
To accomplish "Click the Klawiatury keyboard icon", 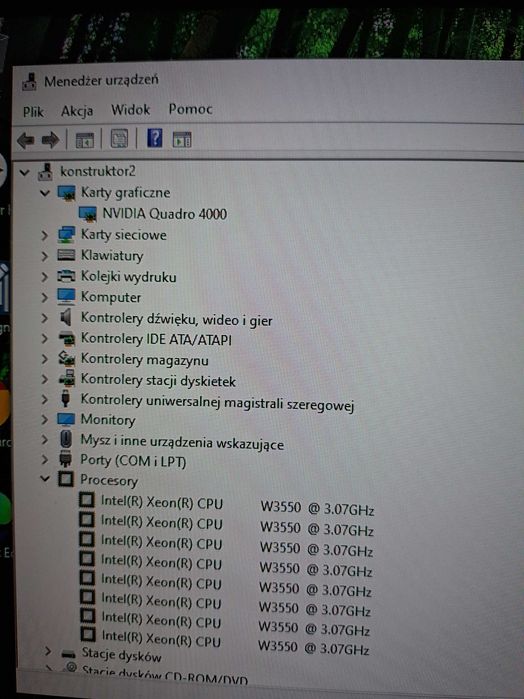I will 66,255.
